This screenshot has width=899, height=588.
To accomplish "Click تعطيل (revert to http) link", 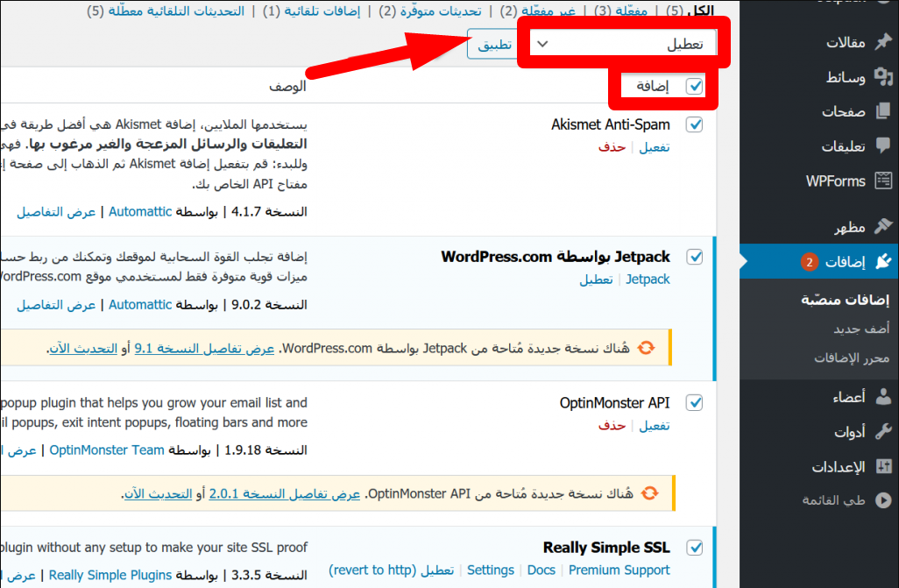I will point(391,570).
